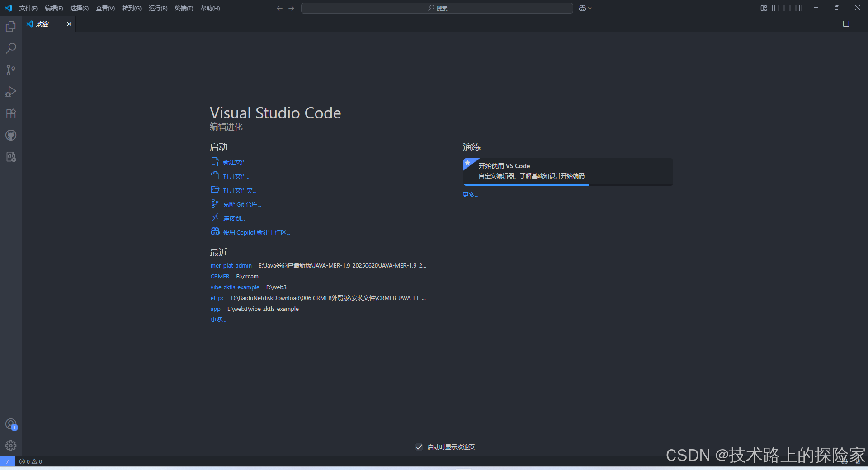Screen dimensions: 868x470
Task: Open the 开始使用 VS Code walkthrough card
Action: click(x=568, y=171)
